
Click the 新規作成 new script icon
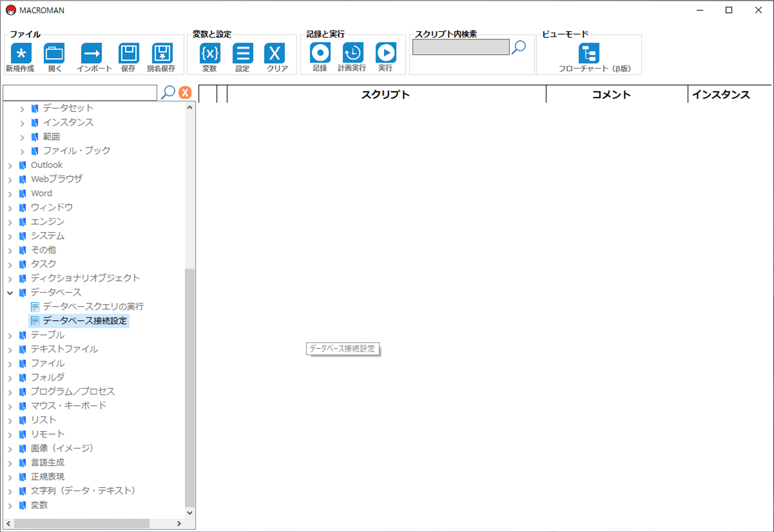pos(21,53)
